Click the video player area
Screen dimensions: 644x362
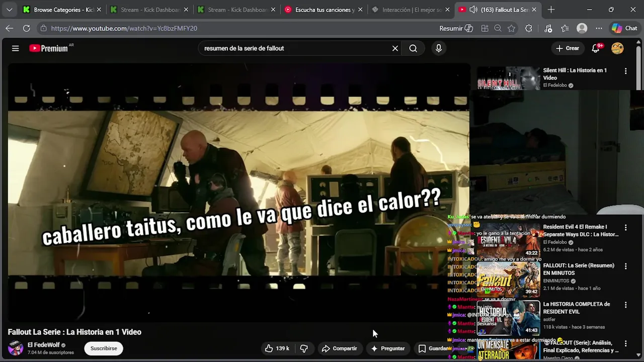tap(238, 193)
